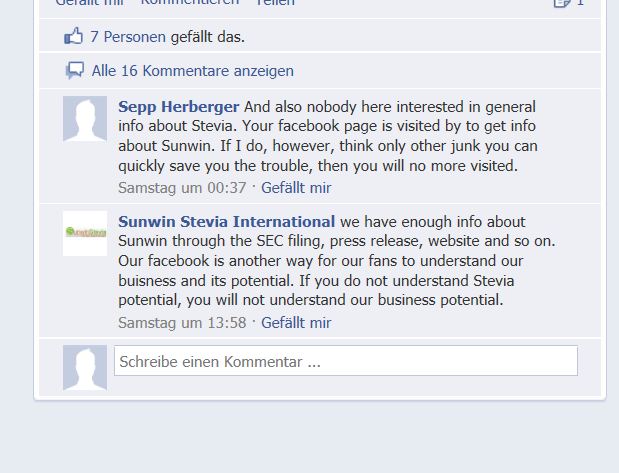
Task: Click the '1' share counter number
Action: 581,3
